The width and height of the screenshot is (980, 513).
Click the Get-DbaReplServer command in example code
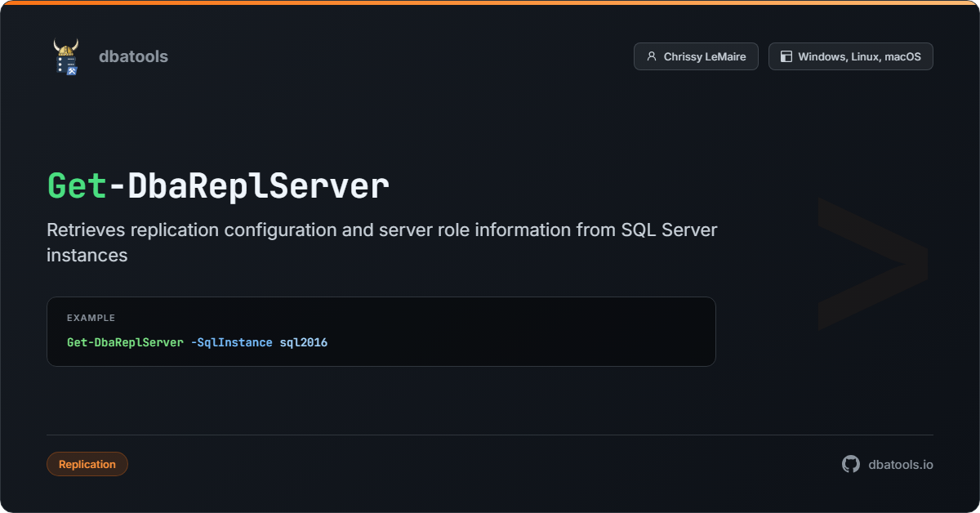tap(125, 342)
